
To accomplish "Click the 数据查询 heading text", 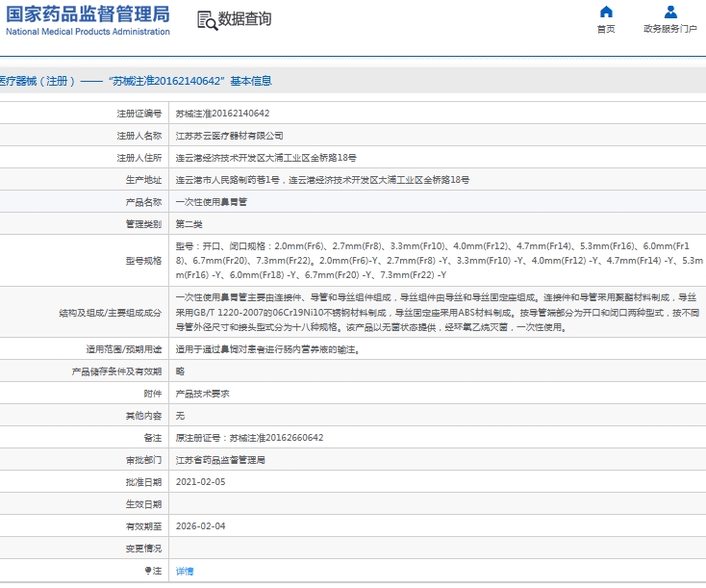I will 244,19.
